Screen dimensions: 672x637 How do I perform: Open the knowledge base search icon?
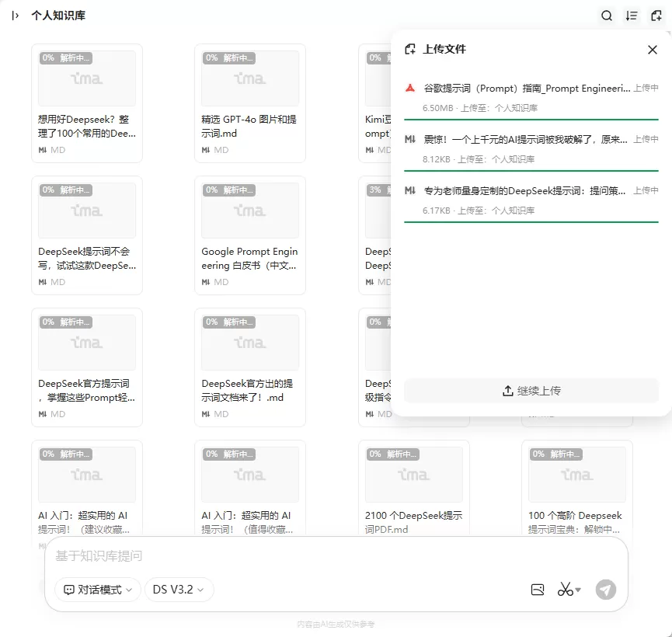pos(607,16)
